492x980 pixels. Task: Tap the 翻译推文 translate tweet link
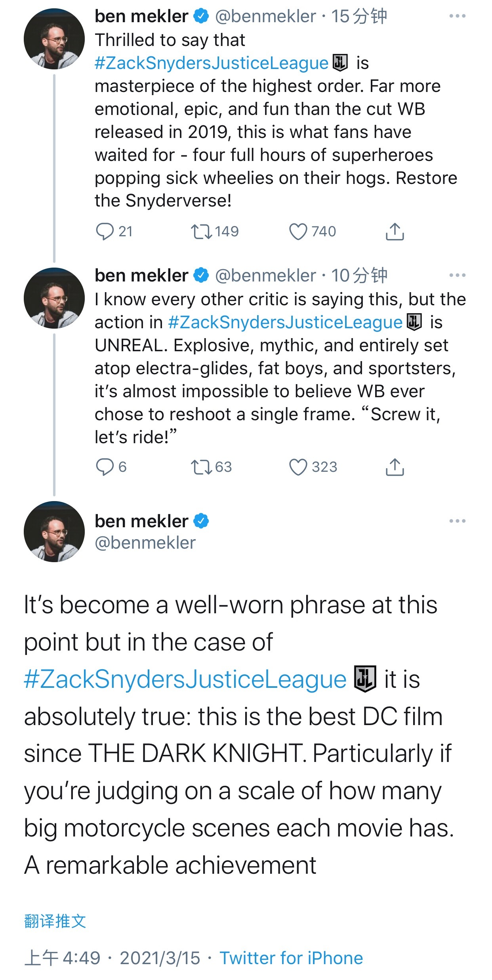point(55,921)
